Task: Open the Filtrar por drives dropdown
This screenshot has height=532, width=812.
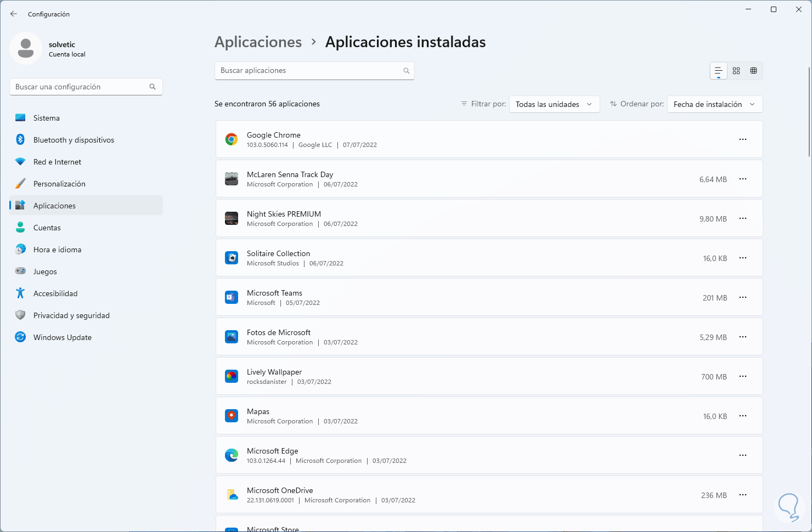Action: 554,104
